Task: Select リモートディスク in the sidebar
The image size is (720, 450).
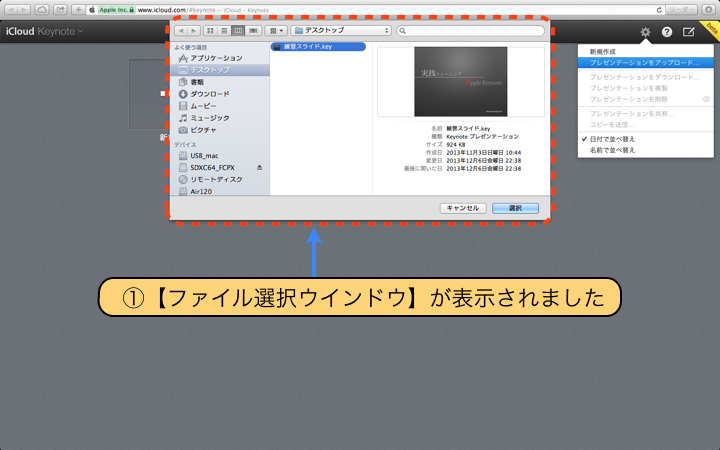Action: 219,180
